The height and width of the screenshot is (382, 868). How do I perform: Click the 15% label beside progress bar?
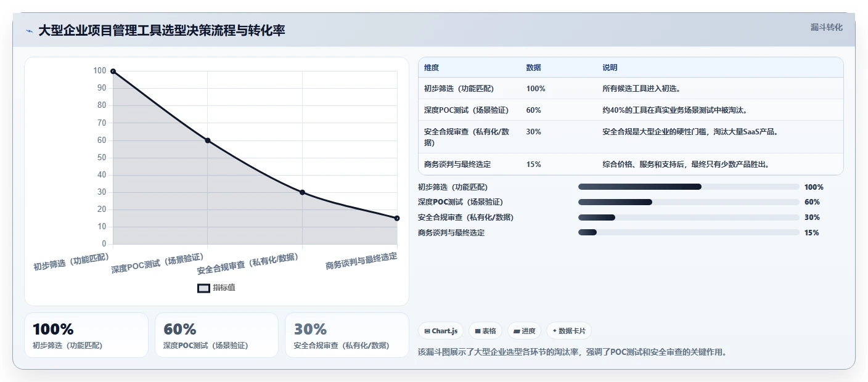pos(812,233)
